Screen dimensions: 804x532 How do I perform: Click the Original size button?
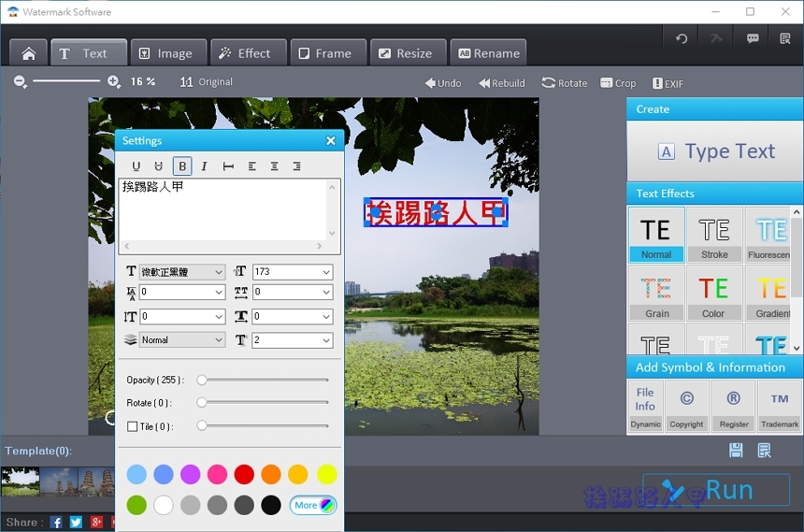(206, 82)
